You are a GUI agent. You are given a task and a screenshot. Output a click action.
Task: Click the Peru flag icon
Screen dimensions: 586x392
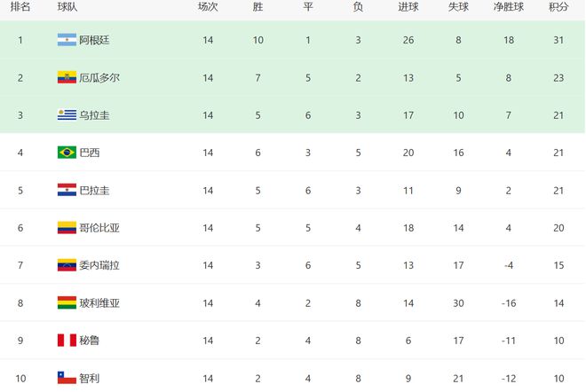tap(67, 341)
